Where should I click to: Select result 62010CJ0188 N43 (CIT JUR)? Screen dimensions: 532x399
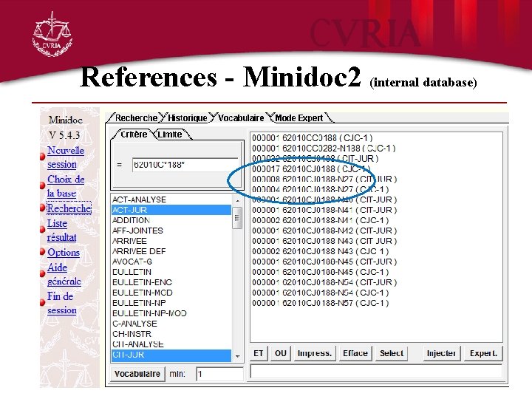(x=324, y=241)
